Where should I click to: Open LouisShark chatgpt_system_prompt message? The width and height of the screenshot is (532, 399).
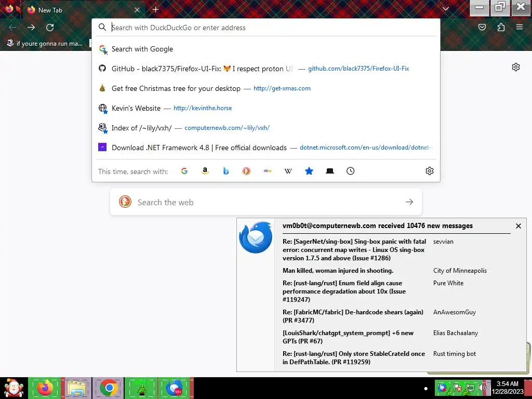coord(348,337)
